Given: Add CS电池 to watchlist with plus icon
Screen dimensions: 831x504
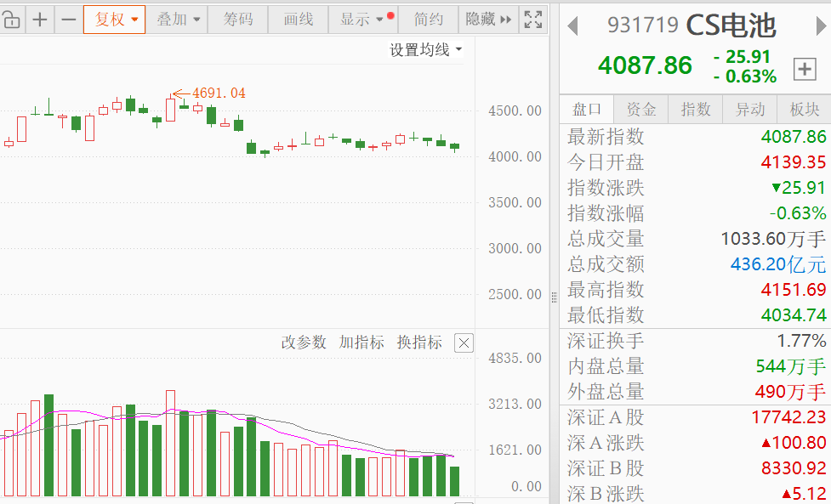Looking at the screenshot, I should tap(805, 70).
